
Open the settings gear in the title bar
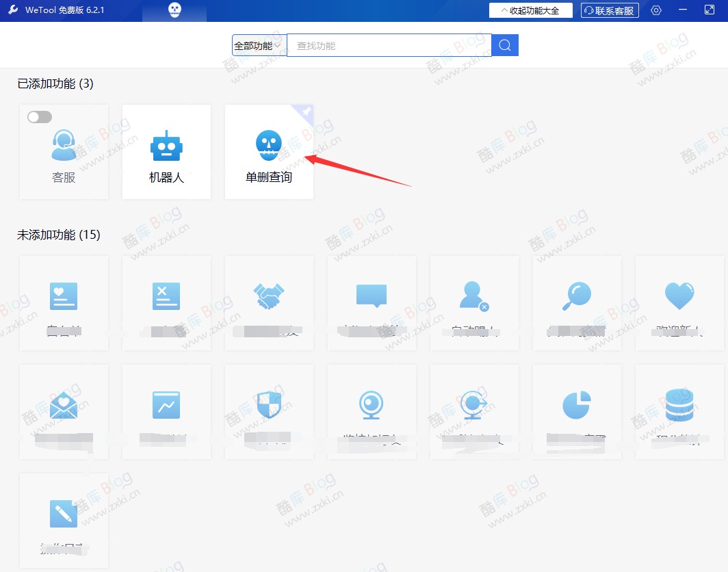[655, 10]
